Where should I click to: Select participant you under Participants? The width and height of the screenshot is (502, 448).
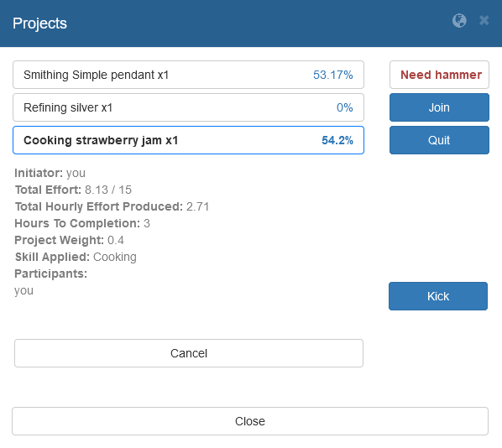[x=24, y=291]
